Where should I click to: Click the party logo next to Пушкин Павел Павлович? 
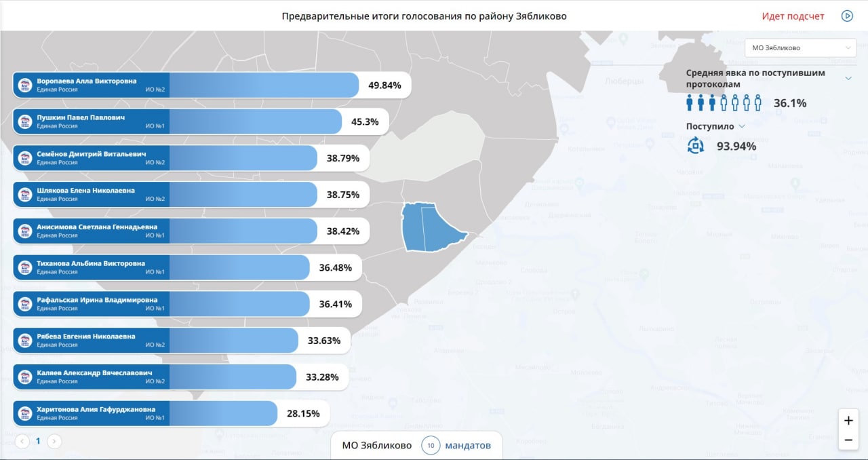point(25,121)
